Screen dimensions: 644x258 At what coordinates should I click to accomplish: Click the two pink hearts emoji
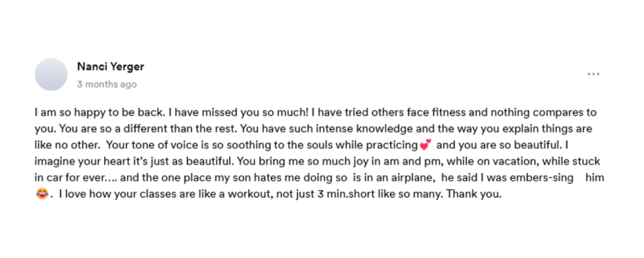click(425, 145)
